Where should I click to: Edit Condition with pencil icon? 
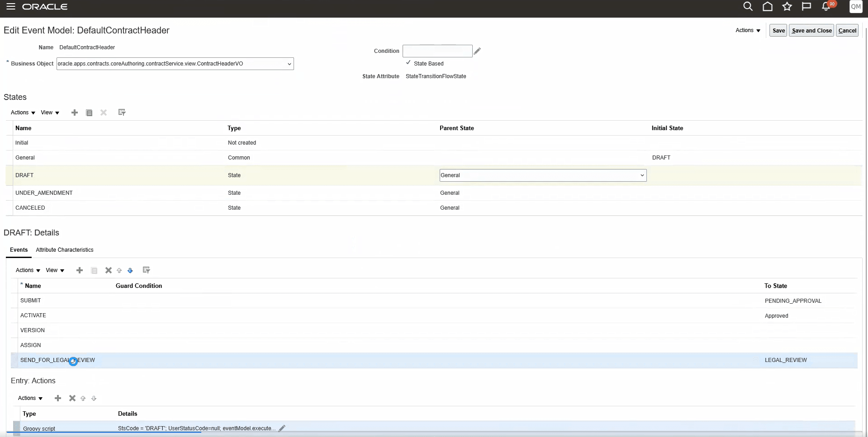point(477,51)
